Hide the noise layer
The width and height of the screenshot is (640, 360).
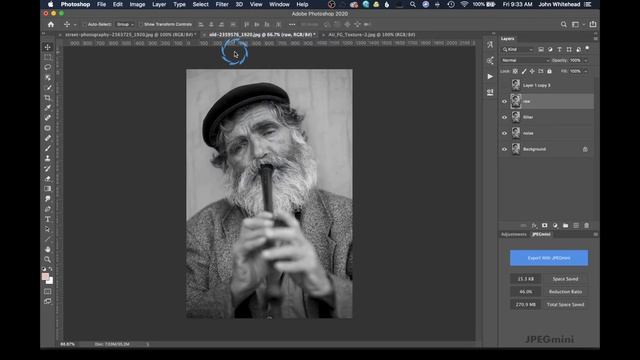tap(504, 133)
